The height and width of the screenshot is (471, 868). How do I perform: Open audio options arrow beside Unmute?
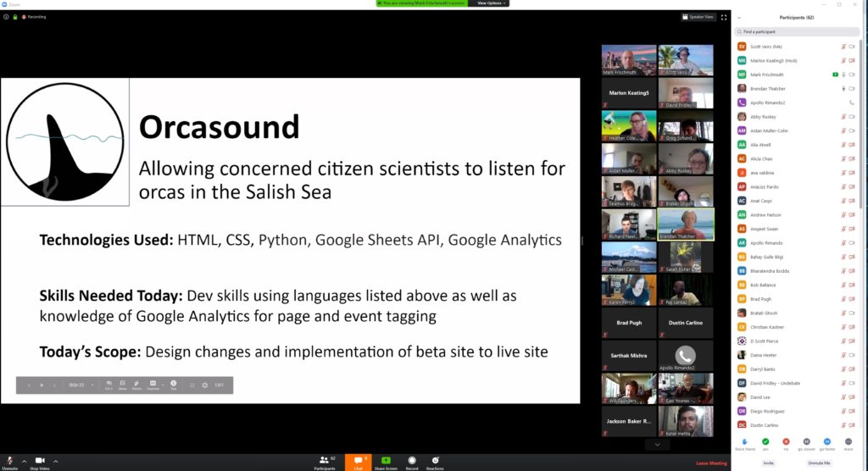(24, 461)
